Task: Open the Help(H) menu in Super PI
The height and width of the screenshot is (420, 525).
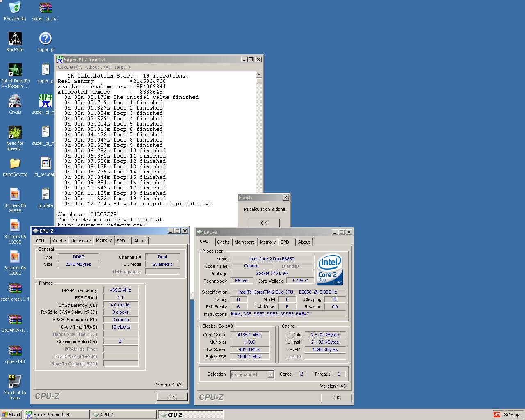Action: click(x=122, y=67)
